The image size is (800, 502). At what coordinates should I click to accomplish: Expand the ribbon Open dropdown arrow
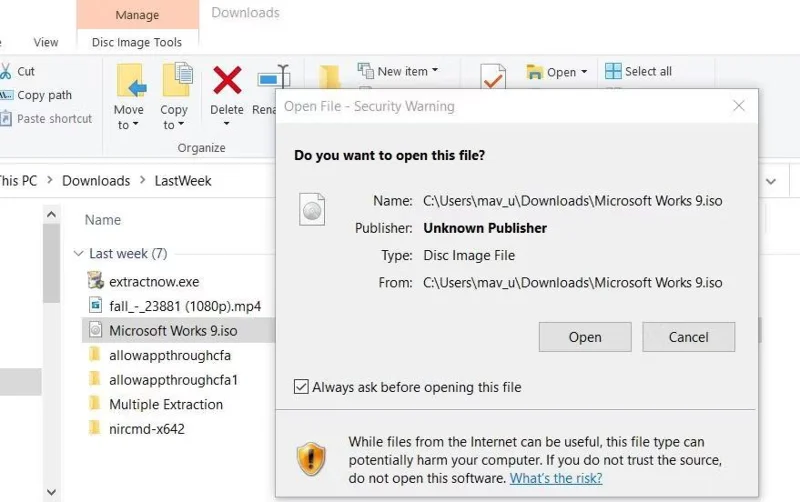point(584,71)
